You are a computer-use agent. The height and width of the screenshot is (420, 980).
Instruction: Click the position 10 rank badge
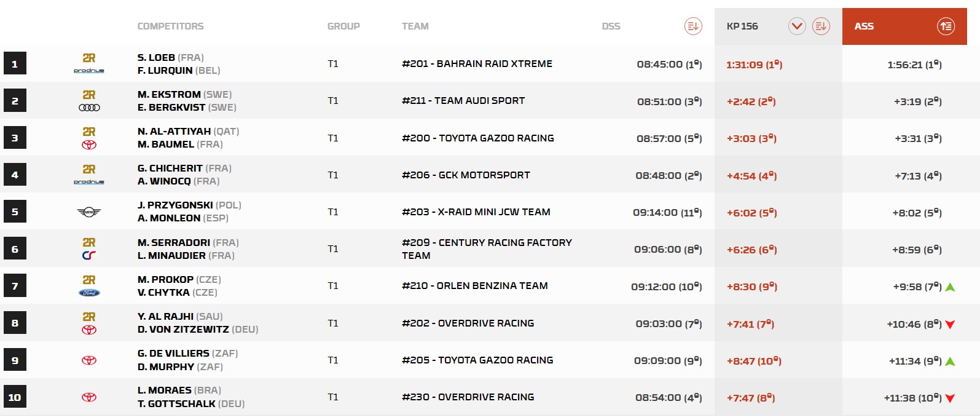[15, 397]
